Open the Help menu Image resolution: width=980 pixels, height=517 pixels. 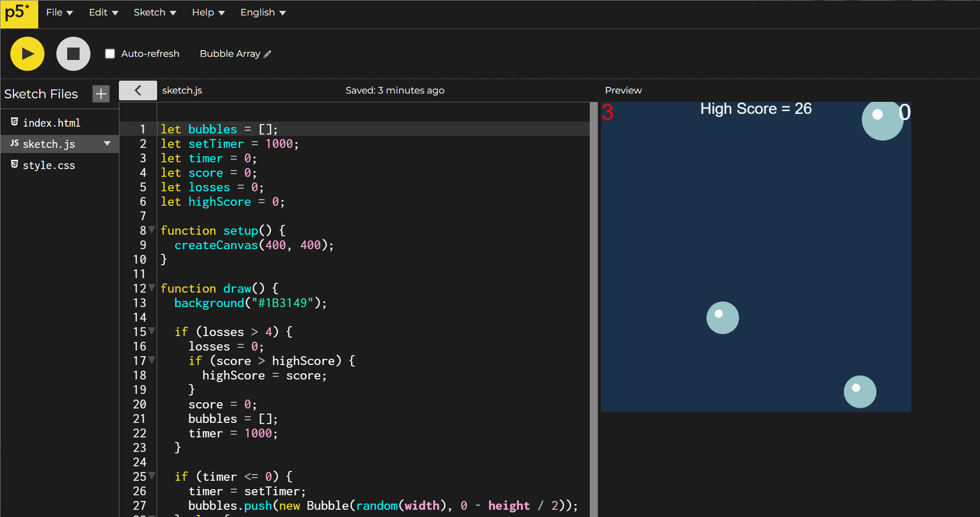[x=208, y=12]
